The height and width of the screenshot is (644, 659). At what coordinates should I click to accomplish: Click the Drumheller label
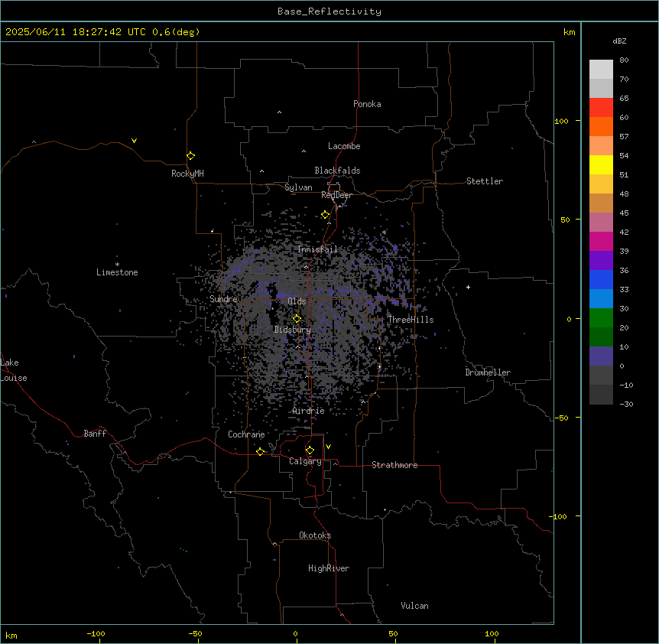(x=488, y=372)
